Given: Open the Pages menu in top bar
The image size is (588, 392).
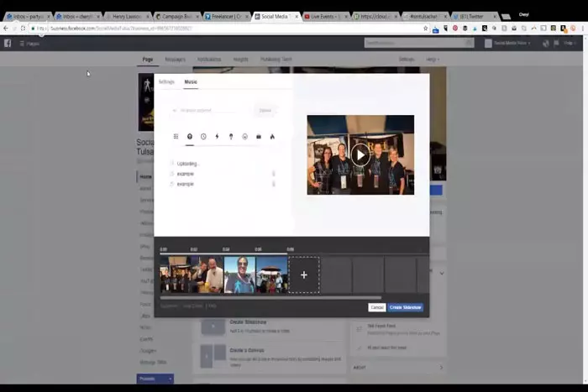Looking at the screenshot, I should point(29,44).
